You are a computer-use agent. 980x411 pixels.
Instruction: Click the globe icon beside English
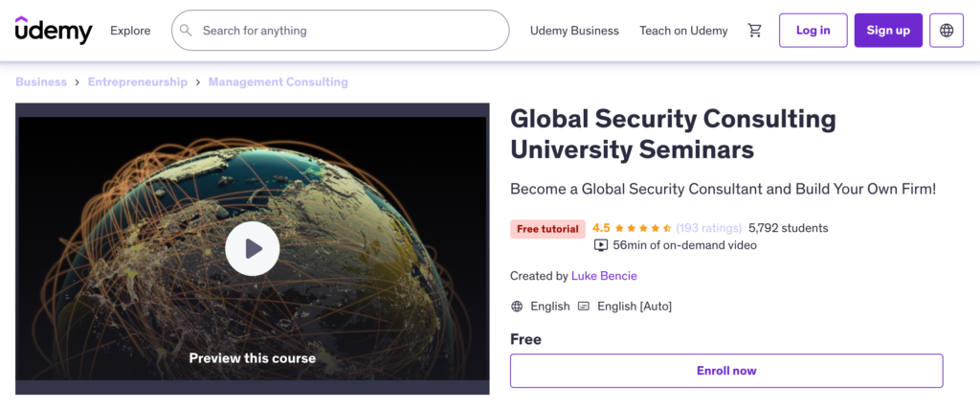pyautogui.click(x=517, y=307)
